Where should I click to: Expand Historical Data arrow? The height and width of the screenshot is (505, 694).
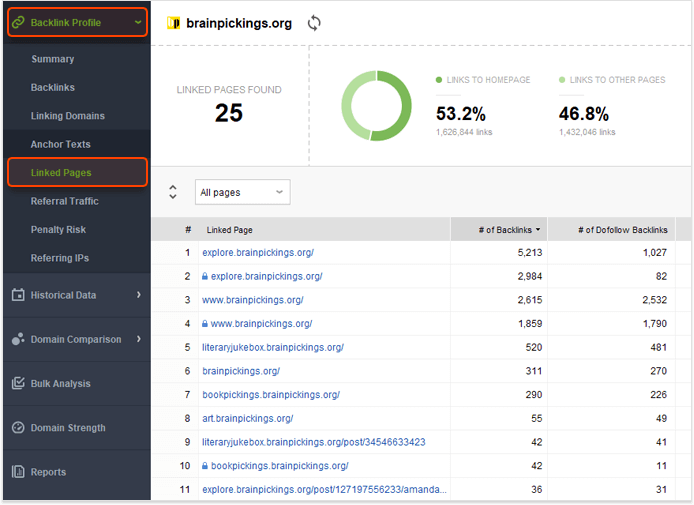tap(139, 295)
